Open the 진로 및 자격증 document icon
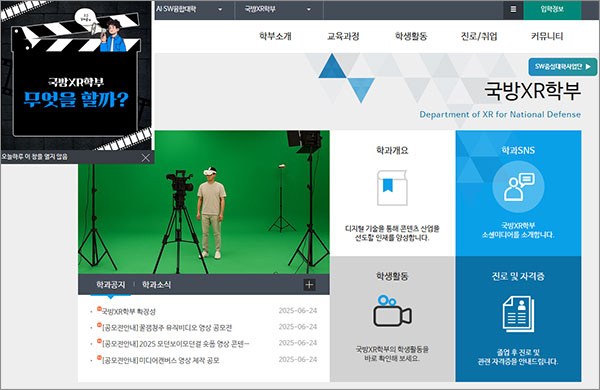 pyautogui.click(x=518, y=314)
